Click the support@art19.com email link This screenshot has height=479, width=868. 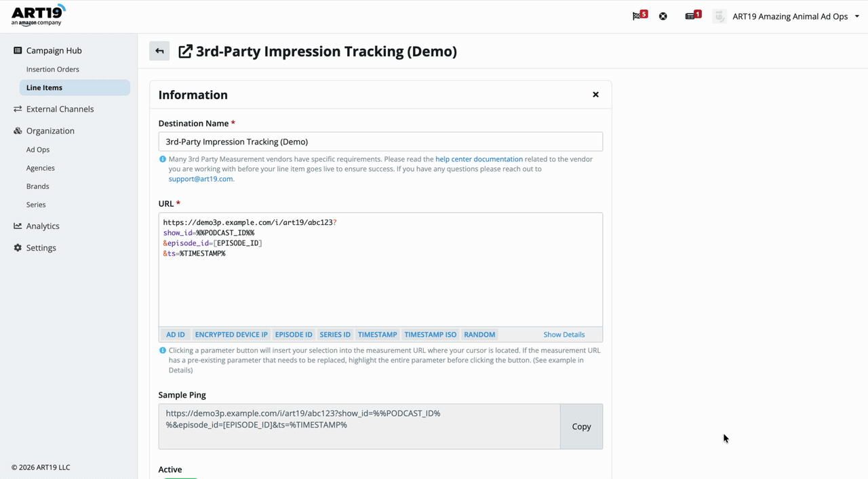(201, 179)
